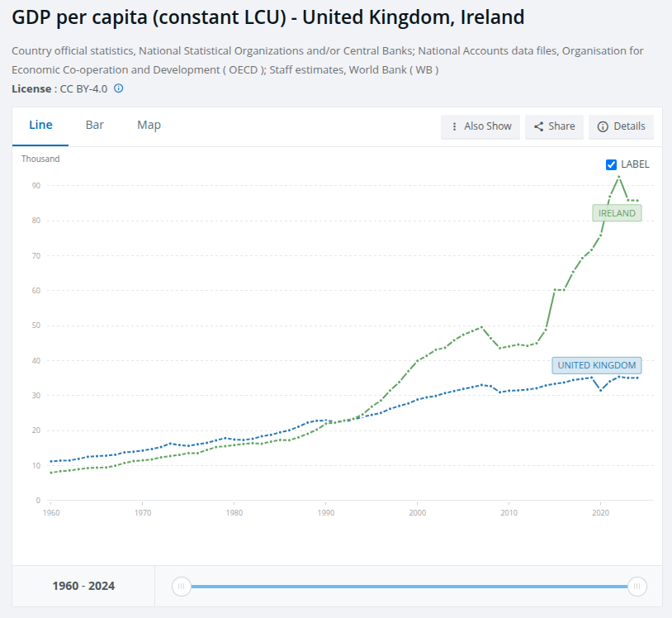Click the 80 y-axis value label
The width and height of the screenshot is (672, 618).
coord(36,221)
